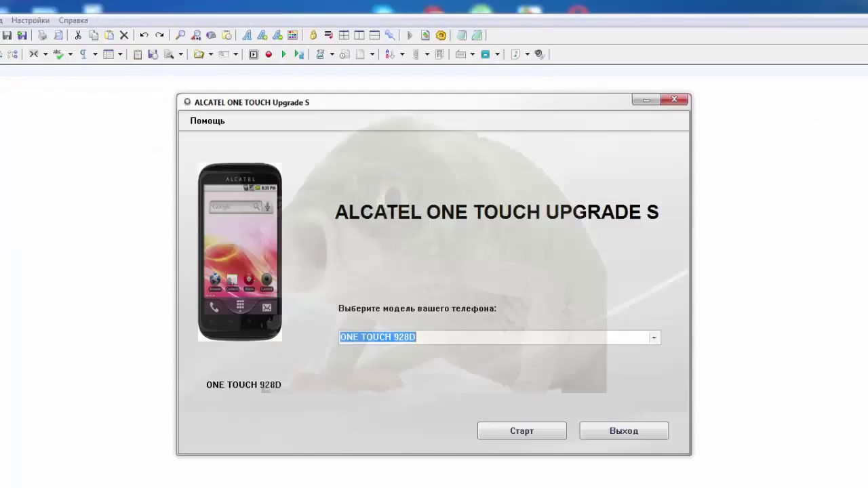The height and width of the screenshot is (488, 868).
Task: Click the red macro record button
Action: (x=269, y=54)
